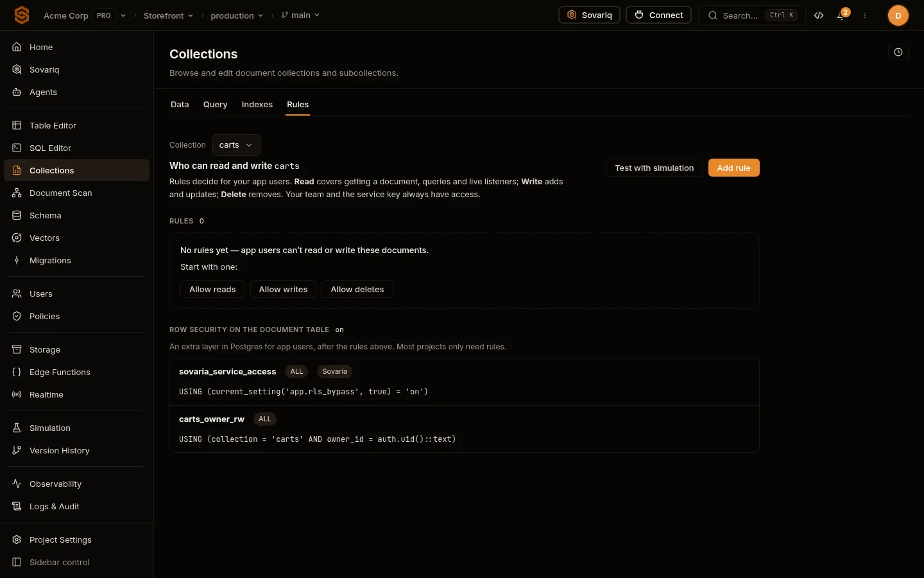The height and width of the screenshot is (578, 924).
Task: Open Migrations page
Action: click(x=77, y=260)
